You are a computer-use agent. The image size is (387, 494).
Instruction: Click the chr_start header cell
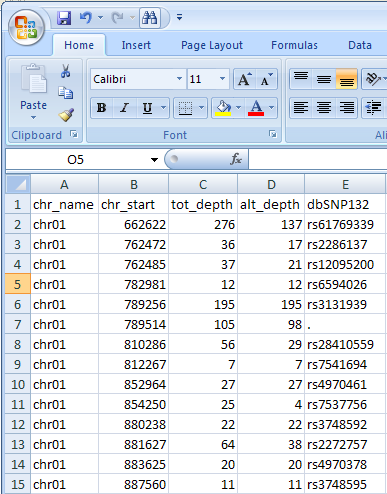click(133, 204)
